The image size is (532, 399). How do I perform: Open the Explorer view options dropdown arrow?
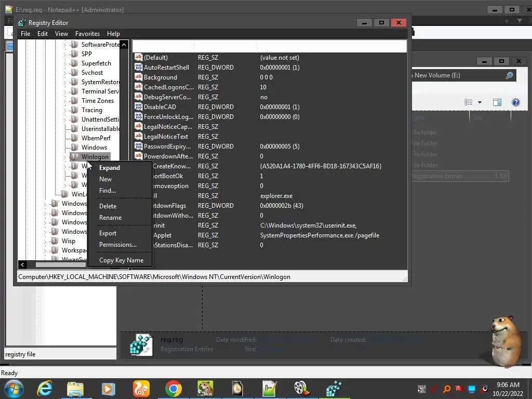click(480, 102)
